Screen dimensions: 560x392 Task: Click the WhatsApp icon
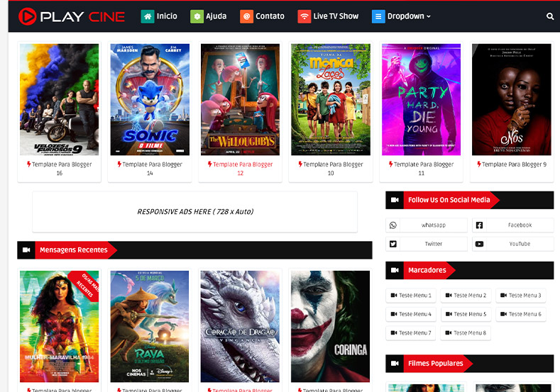pos(393,225)
